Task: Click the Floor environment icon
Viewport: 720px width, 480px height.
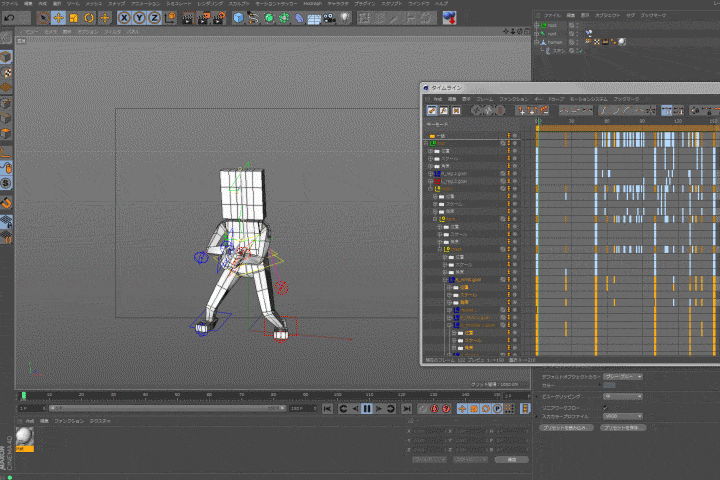Action: point(314,18)
